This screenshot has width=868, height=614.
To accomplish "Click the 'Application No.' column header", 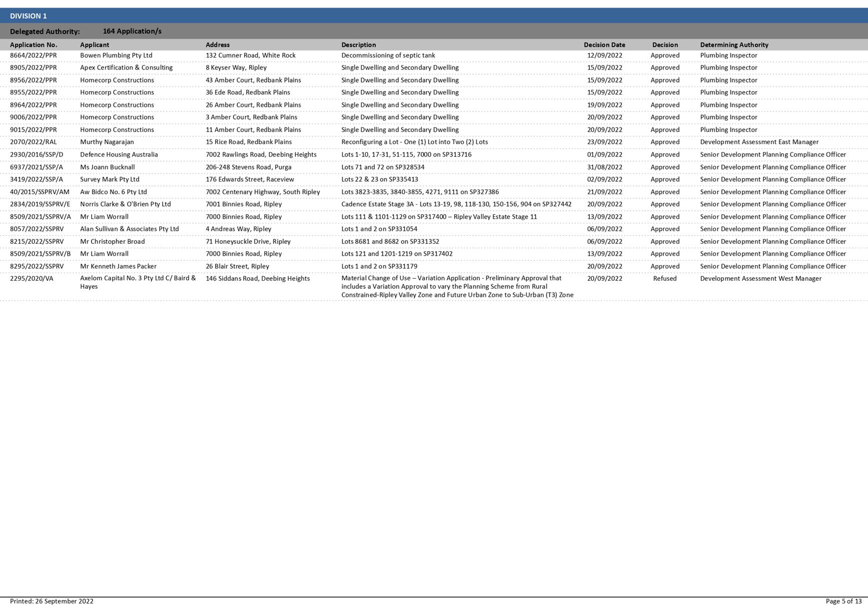I will pos(34,45).
